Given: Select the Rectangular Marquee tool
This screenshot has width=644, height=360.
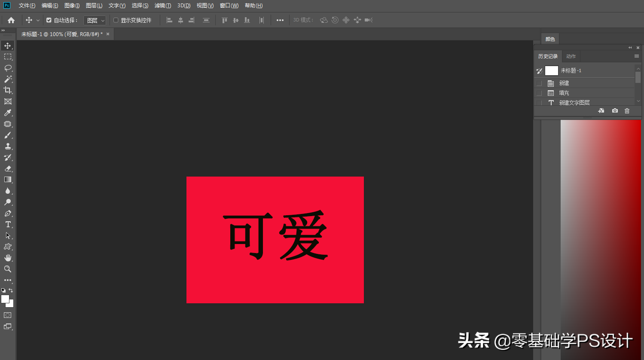Looking at the screenshot, I should tap(8, 57).
